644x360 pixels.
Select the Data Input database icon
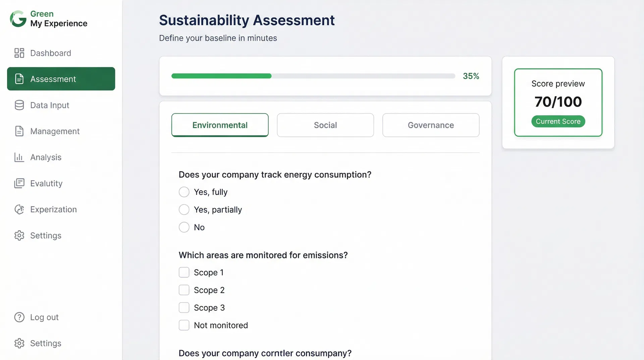tap(19, 105)
